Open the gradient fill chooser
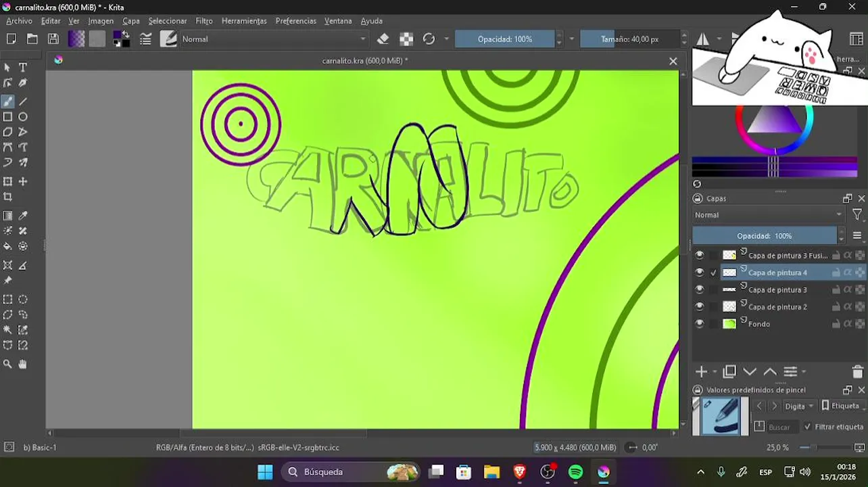The height and width of the screenshot is (487, 868). point(76,39)
